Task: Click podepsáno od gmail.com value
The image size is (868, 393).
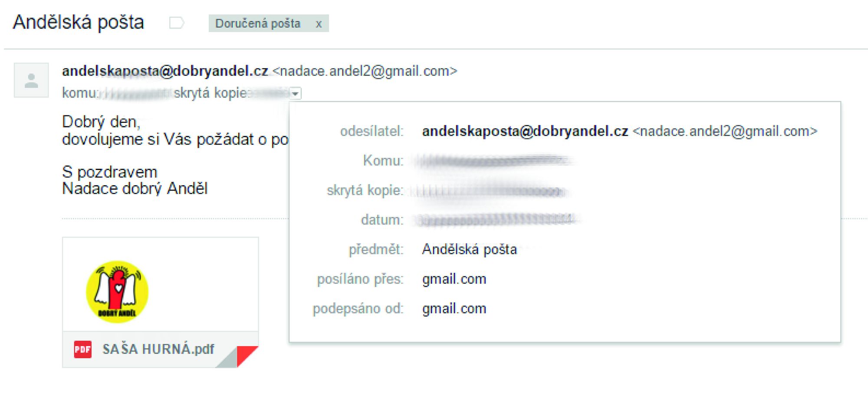Action: coord(454,308)
